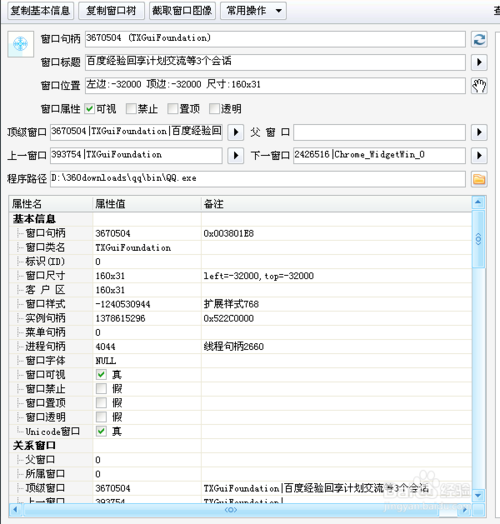
Task: Open program path folder icon
Action: [479, 179]
